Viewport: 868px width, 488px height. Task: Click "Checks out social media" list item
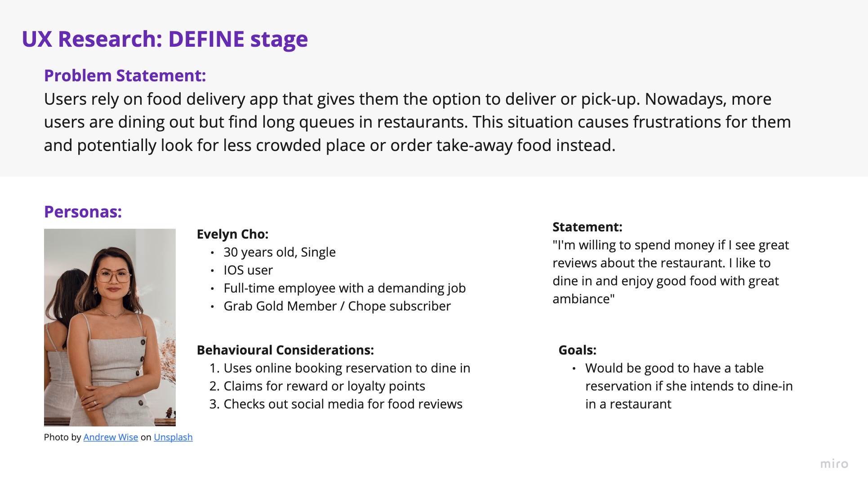click(x=343, y=404)
